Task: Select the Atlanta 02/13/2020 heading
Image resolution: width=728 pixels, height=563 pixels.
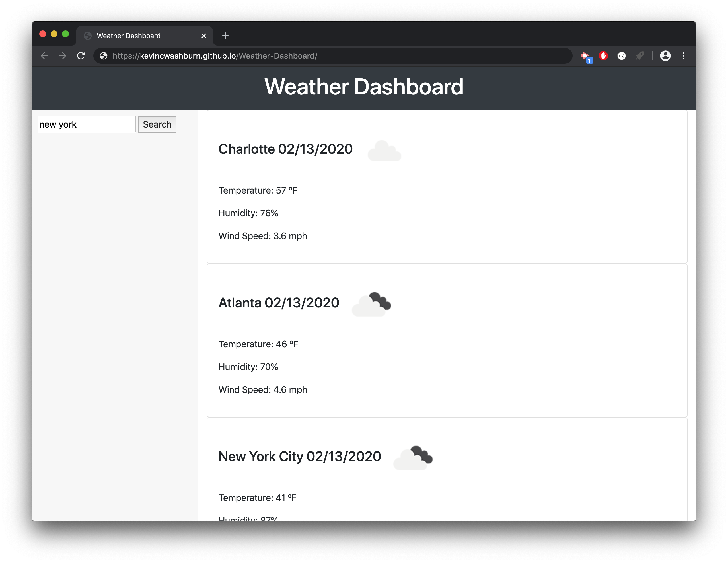Action: click(x=279, y=303)
